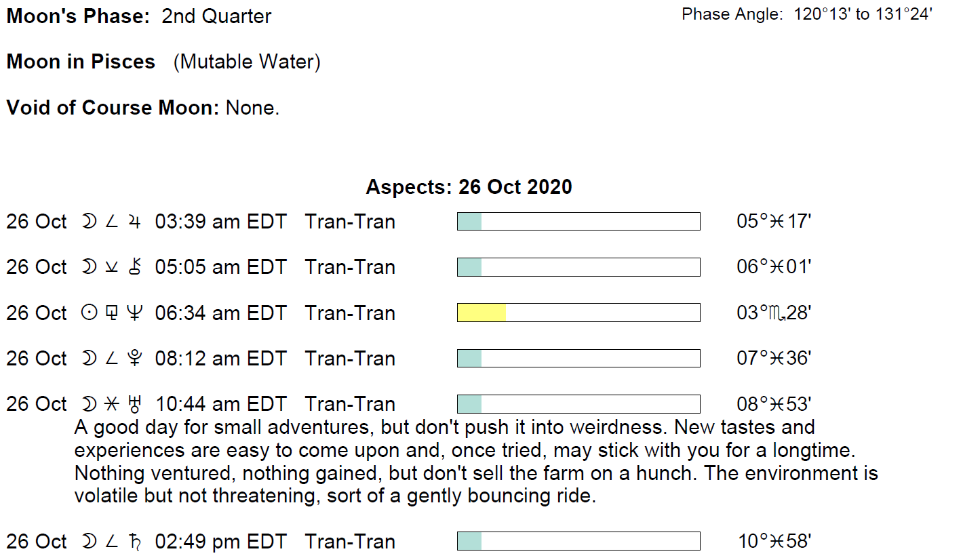Viewport: 963px width, 560px height.
Task: Click the Jupiter glyph in the 03:39 am aspect
Action: click(x=134, y=222)
